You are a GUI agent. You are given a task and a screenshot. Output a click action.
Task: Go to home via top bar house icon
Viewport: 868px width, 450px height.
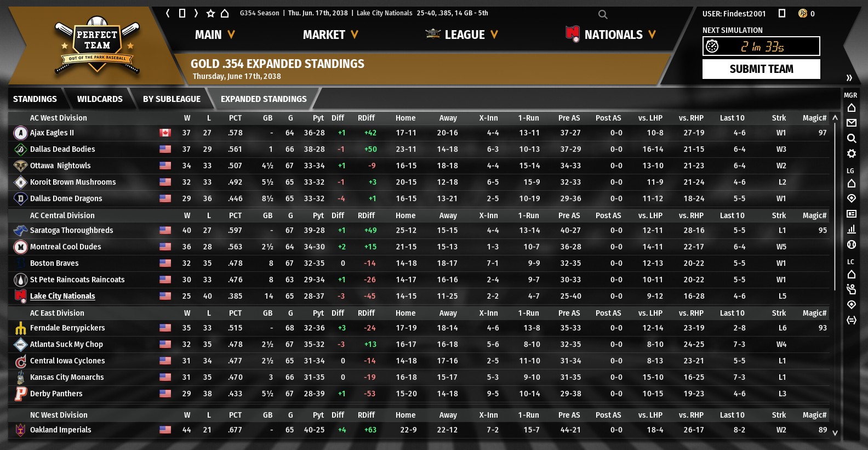point(225,13)
